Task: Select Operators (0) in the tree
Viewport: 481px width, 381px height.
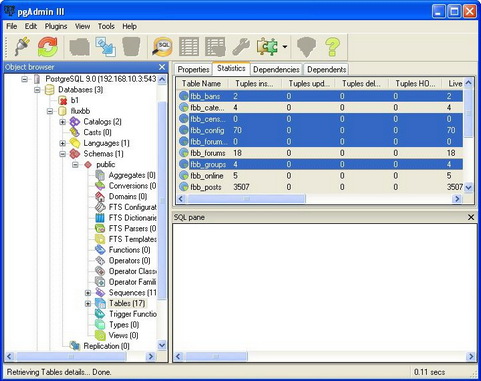Action: coord(129,260)
